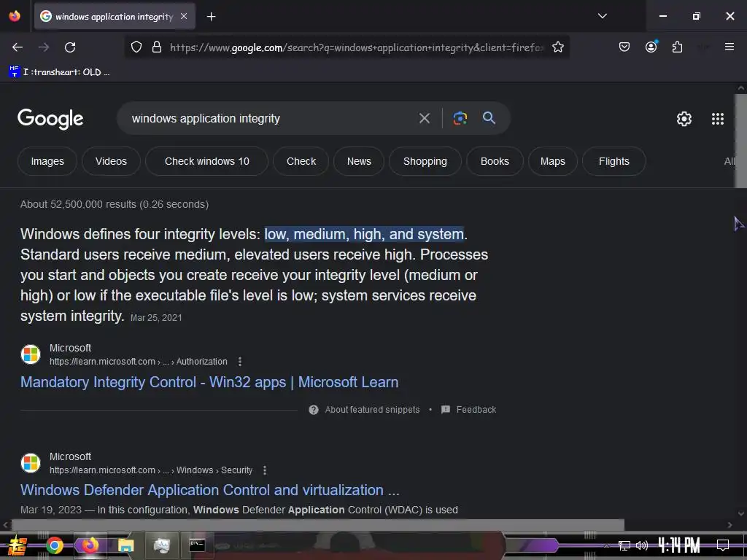The width and height of the screenshot is (747, 560).
Task: Close the windows application integrity tab
Action: pyautogui.click(x=184, y=16)
